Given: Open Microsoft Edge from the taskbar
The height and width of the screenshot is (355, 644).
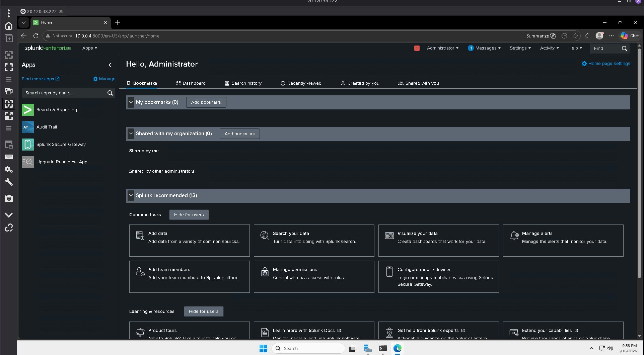Looking at the screenshot, I should 397,348.
